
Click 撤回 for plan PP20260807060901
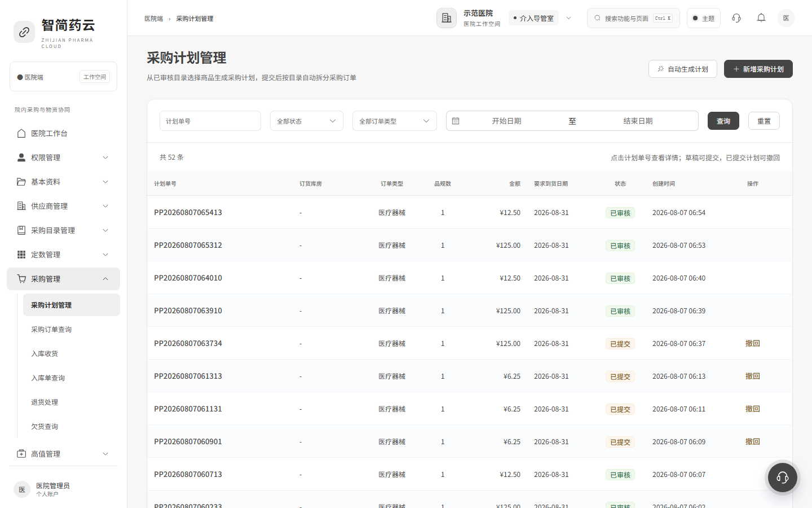pos(753,441)
